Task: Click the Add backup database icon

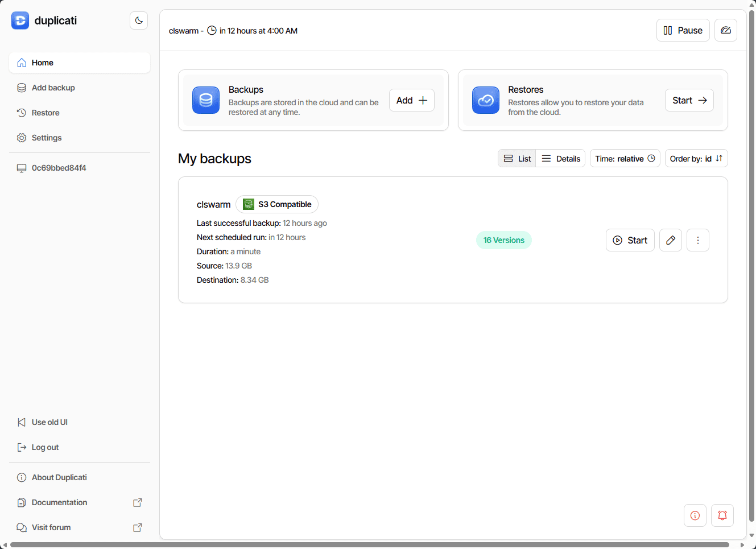Action: (22, 88)
